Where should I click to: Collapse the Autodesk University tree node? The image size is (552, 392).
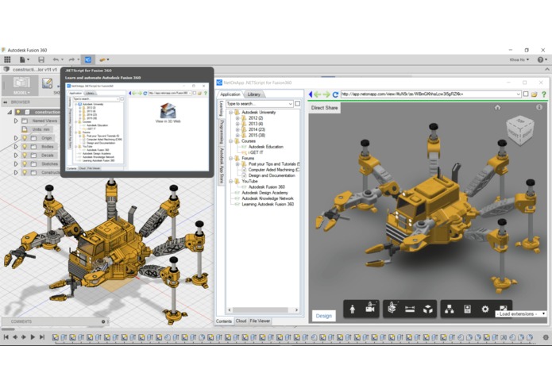click(x=231, y=113)
